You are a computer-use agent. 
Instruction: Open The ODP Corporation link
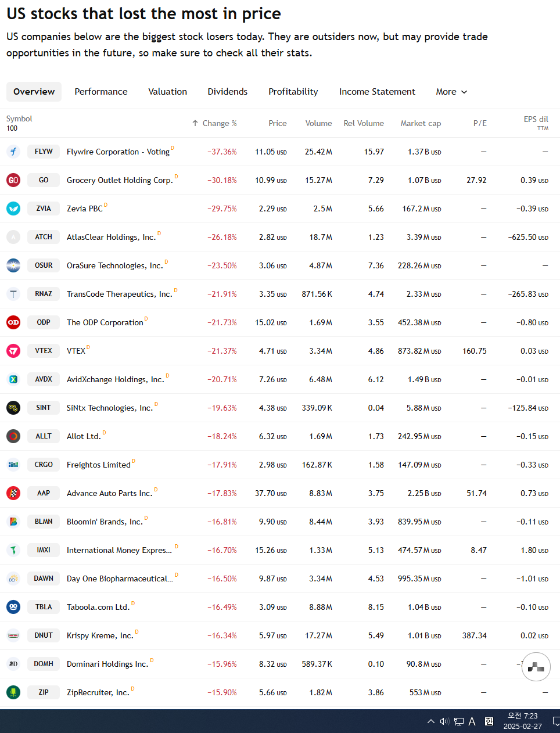click(x=105, y=322)
